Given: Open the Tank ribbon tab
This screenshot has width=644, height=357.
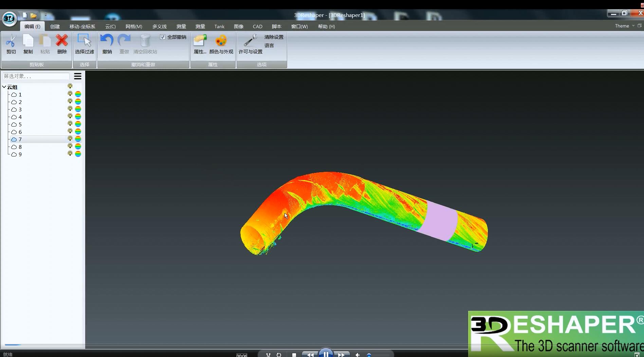Looking at the screenshot, I should tap(219, 26).
